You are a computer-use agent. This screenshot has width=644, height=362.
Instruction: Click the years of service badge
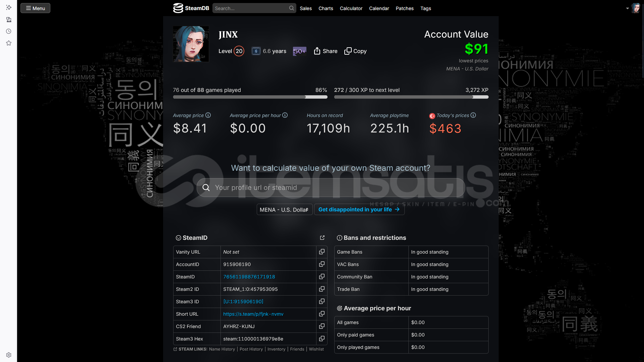coord(256,51)
